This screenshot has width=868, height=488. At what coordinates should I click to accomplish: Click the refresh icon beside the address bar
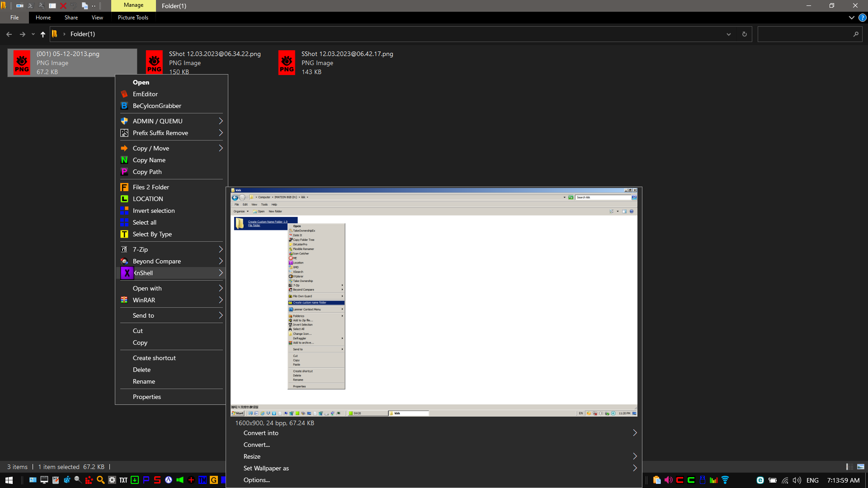744,34
